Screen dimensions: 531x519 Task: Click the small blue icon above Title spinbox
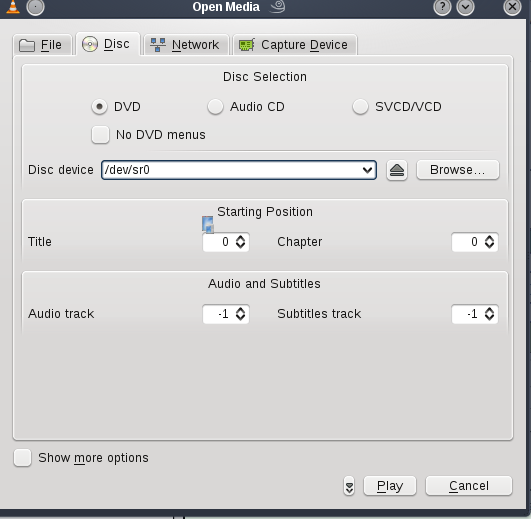coord(208,224)
